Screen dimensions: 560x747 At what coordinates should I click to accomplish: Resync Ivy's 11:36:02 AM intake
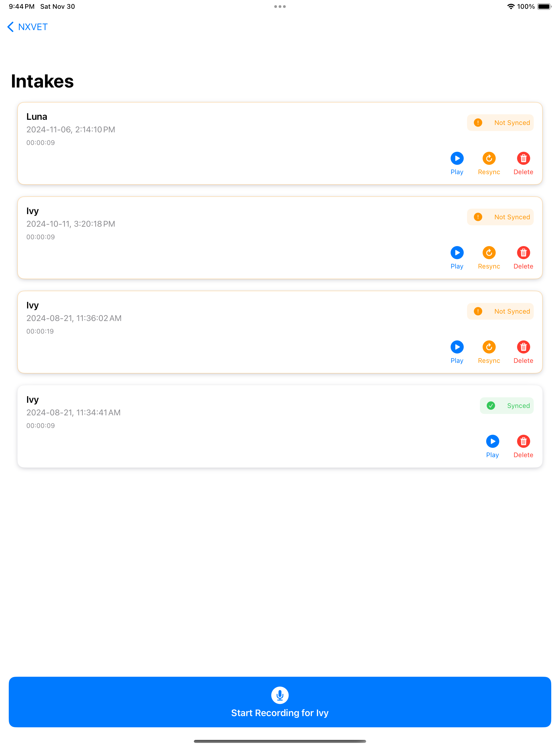point(489,352)
